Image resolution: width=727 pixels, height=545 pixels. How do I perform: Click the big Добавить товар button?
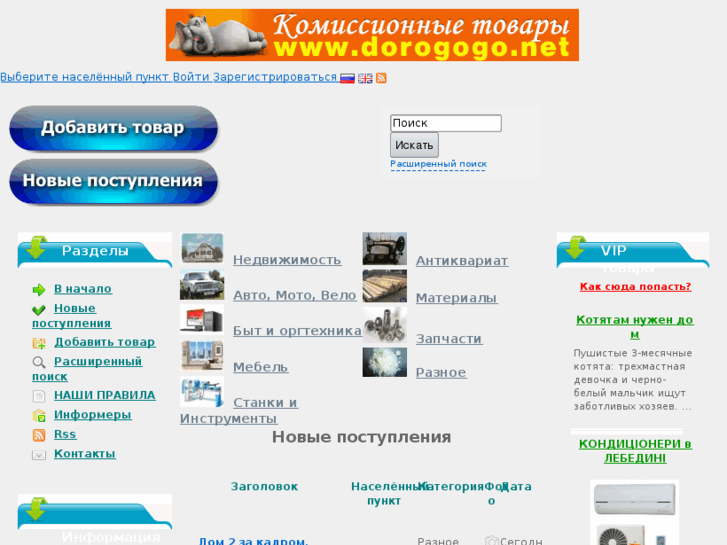[114, 128]
